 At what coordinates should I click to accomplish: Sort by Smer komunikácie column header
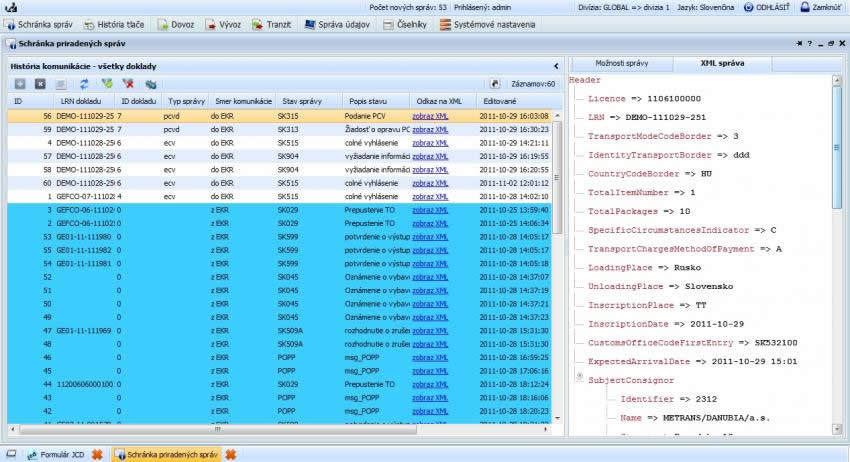click(243, 101)
